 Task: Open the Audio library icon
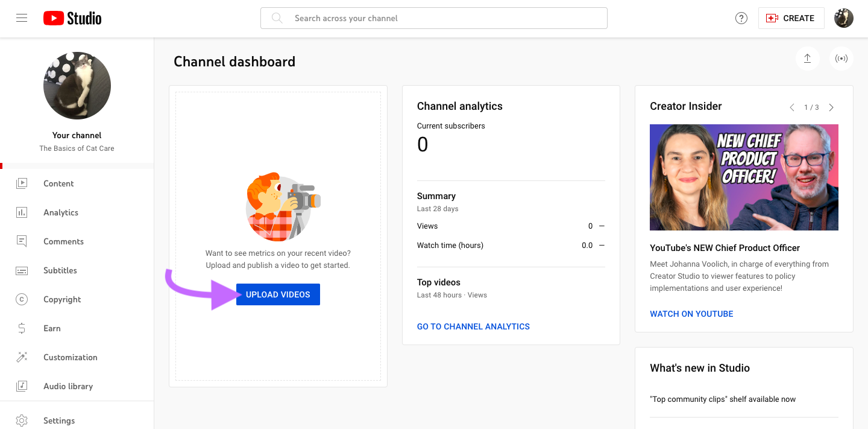tap(22, 386)
